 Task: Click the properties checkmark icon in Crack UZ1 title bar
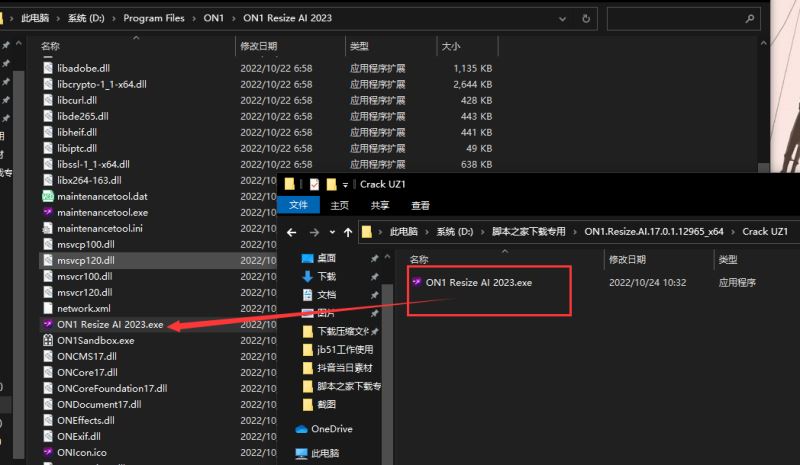click(314, 184)
